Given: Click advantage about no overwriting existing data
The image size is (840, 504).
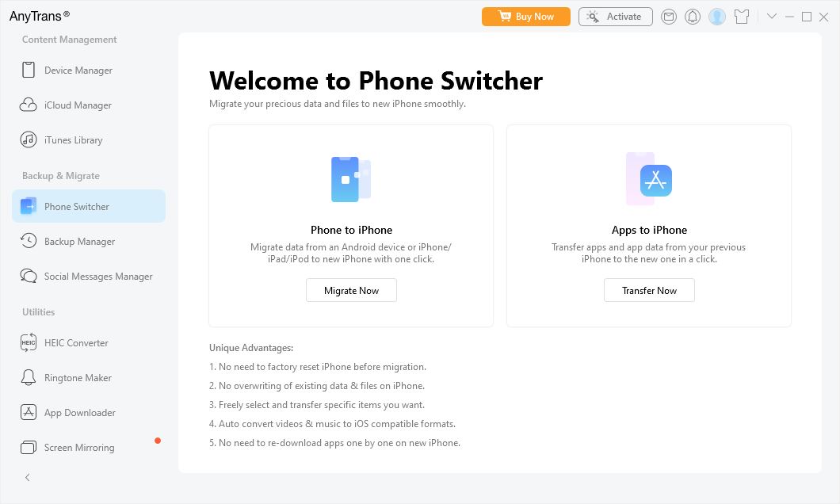Looking at the screenshot, I should 317,386.
